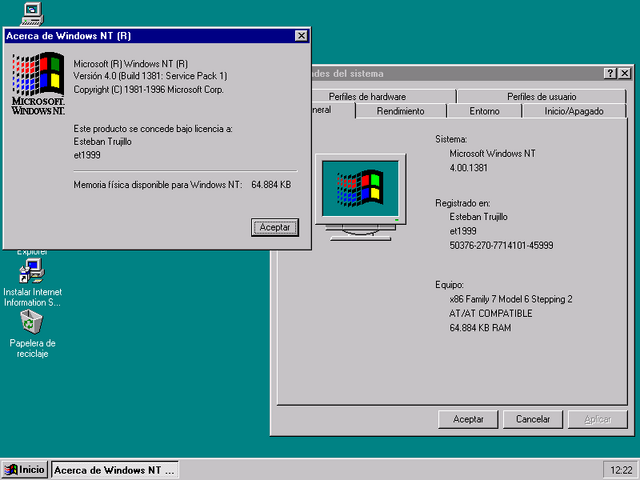Click the greyed-out Aplicar button
The image size is (640, 480).
click(598, 419)
